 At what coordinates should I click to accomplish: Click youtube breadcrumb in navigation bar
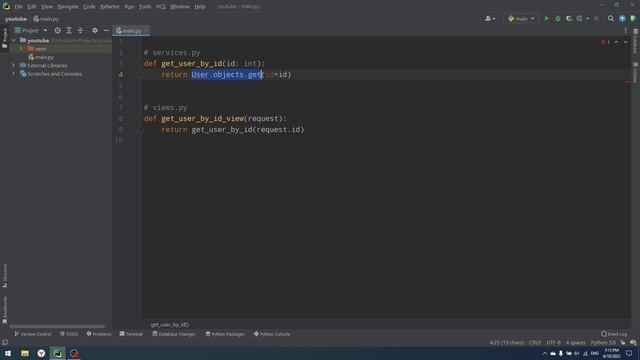[x=16, y=19]
